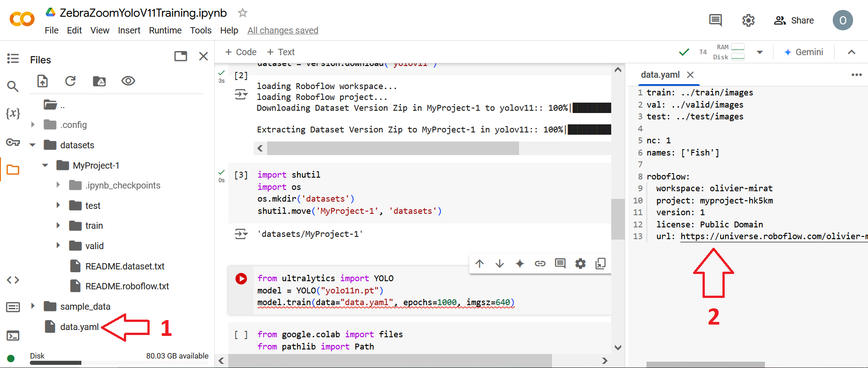This screenshot has height=368, width=868.
Task: Add a comment to the cell
Action: point(560,264)
